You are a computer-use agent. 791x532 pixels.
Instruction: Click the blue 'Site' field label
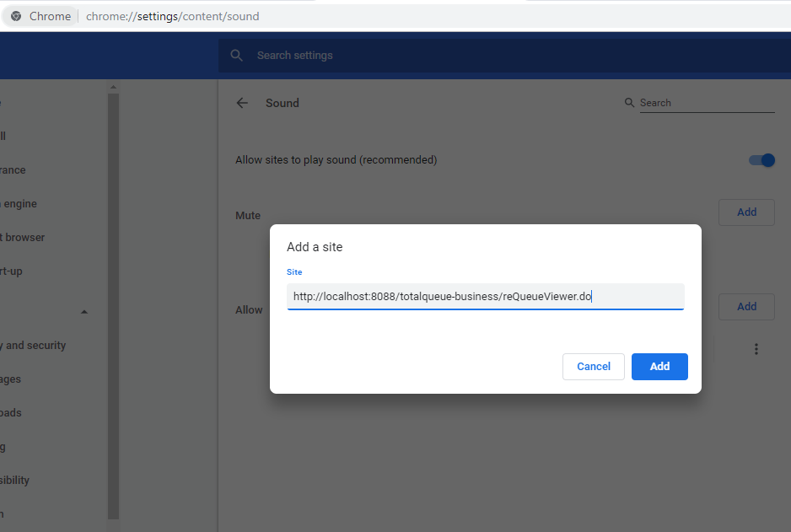(294, 272)
